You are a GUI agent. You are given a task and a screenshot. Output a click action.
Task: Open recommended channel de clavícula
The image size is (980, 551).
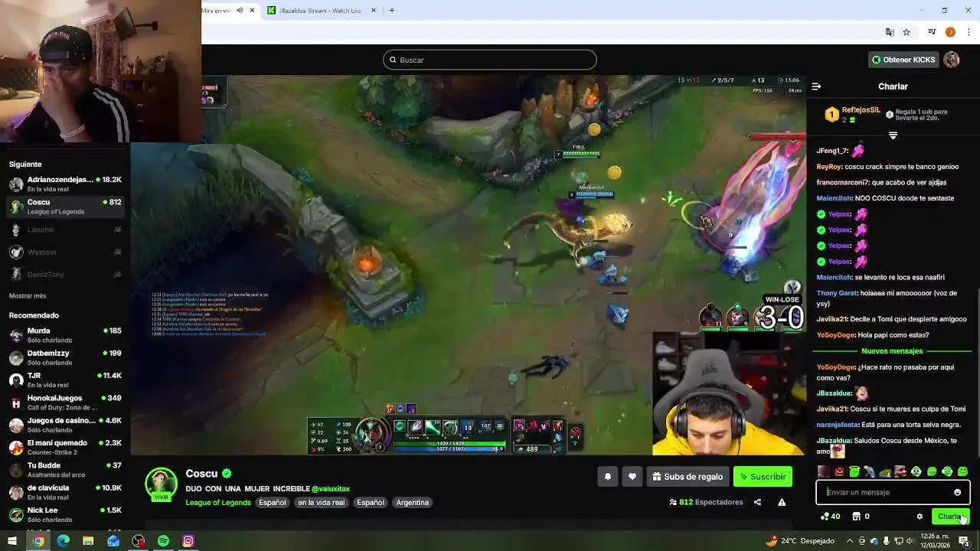(65, 492)
